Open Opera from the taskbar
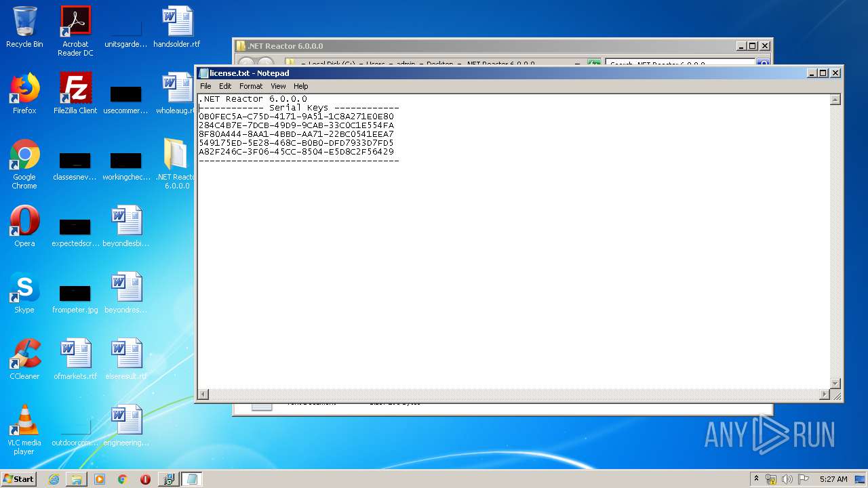This screenshot has width=868, height=488. tap(145, 479)
